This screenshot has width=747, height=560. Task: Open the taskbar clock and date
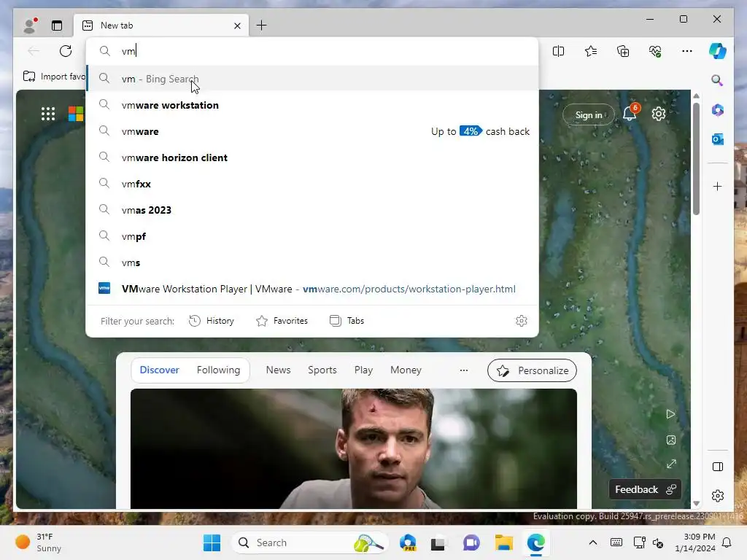694,542
